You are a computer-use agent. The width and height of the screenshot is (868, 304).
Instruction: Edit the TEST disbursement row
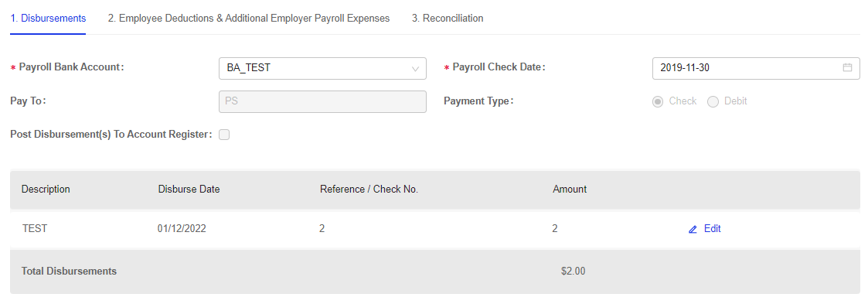705,229
